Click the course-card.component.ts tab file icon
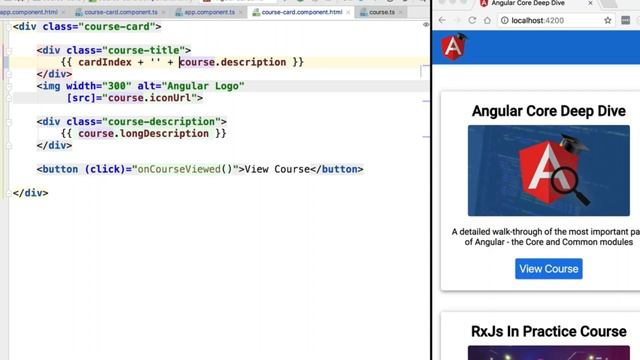This screenshot has width=640, height=360. (x=79, y=12)
